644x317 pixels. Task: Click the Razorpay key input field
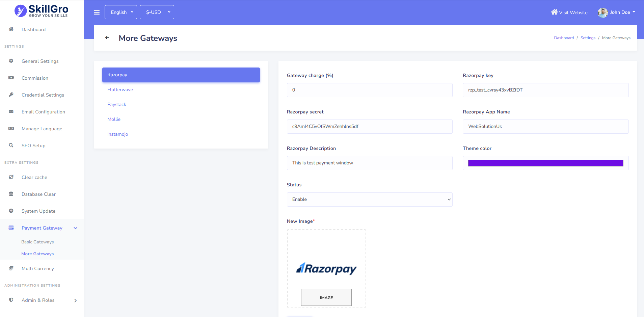(x=545, y=90)
